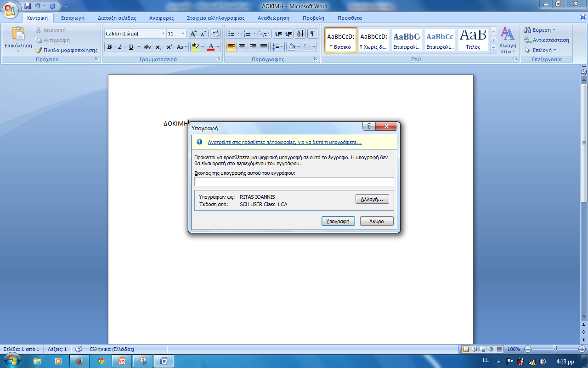This screenshot has width=588, height=368.
Task: Open the Signature dialog help button
Action: [368, 126]
